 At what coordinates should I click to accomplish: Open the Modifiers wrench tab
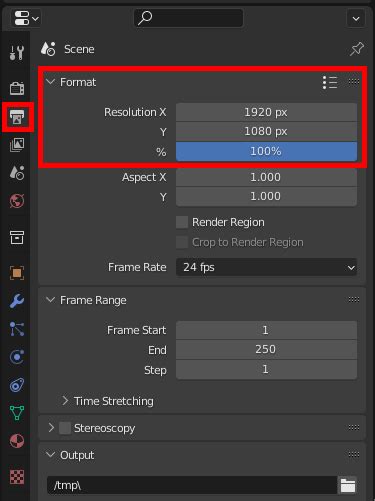pos(17,301)
